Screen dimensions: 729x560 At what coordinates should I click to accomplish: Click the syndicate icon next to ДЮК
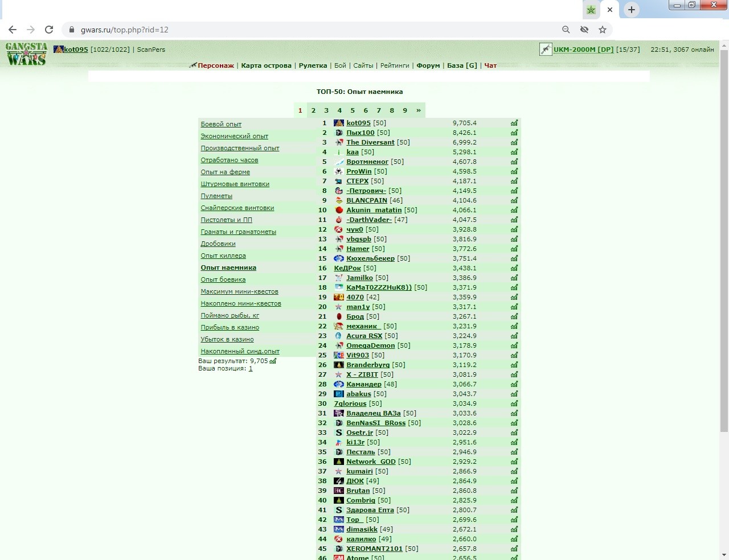click(339, 481)
